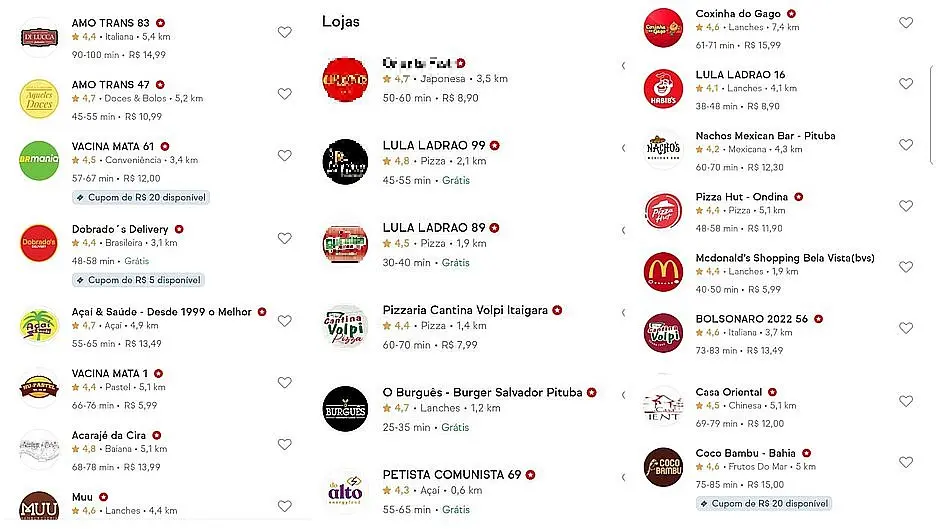Open Muu burger store logo

(x=40, y=508)
